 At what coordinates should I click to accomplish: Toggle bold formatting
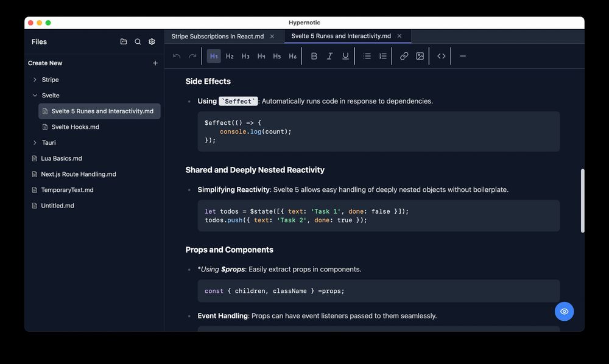(314, 56)
